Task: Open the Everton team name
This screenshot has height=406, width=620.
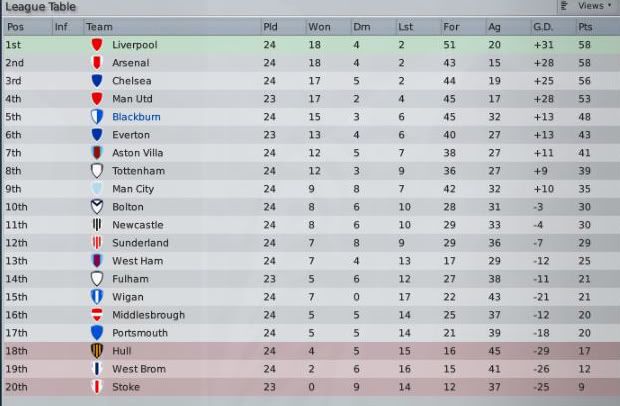Action: coord(131,135)
